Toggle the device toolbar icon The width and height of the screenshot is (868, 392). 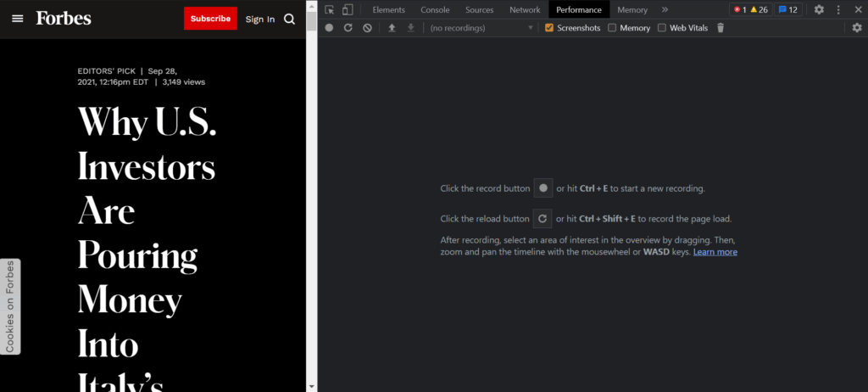(348, 9)
